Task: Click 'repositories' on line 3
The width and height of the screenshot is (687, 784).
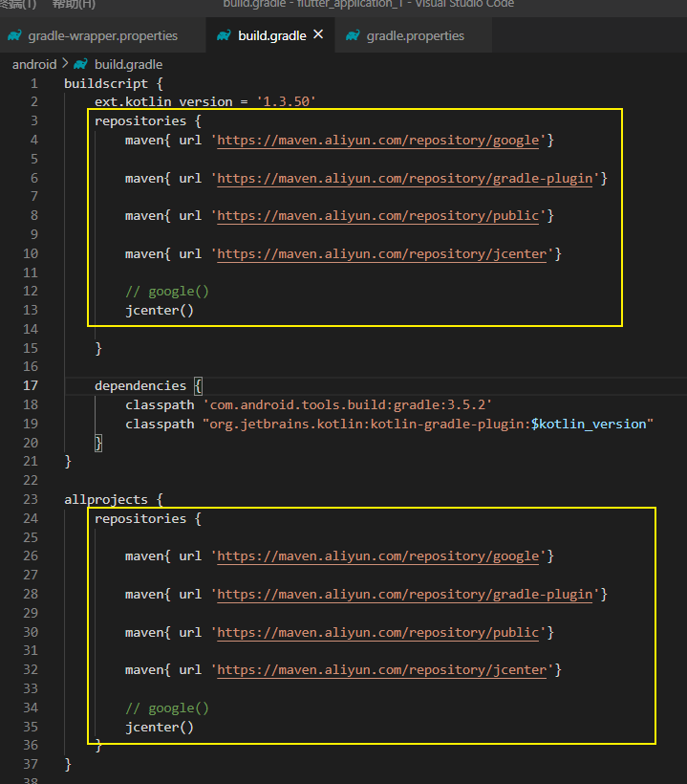Action: click(x=140, y=121)
